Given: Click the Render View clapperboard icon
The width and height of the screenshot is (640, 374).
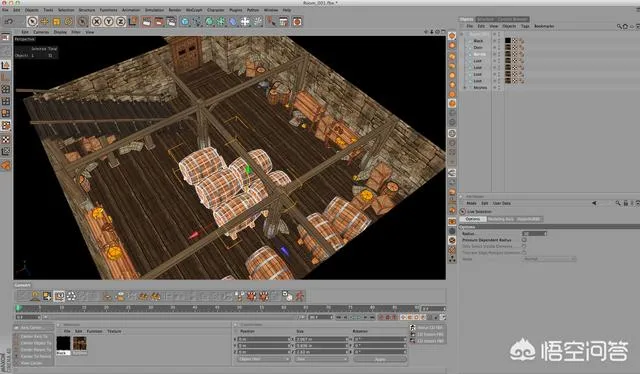Looking at the screenshot, I should point(147,21).
